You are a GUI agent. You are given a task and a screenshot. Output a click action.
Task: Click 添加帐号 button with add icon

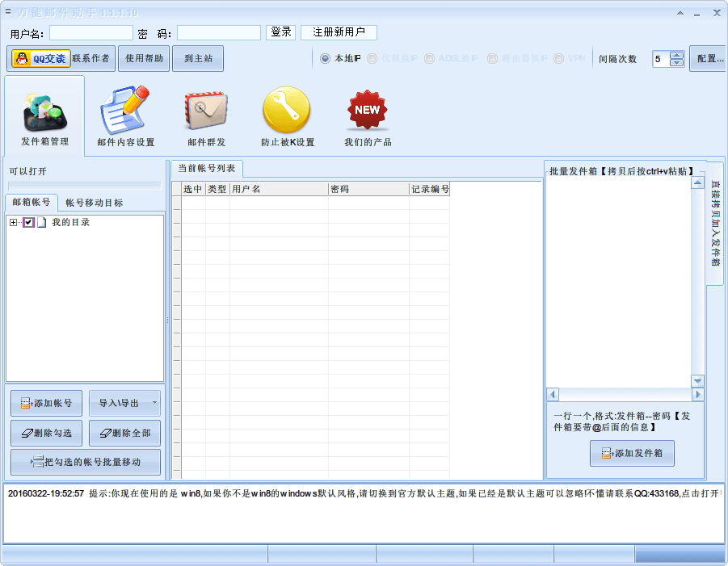pyautogui.click(x=46, y=403)
